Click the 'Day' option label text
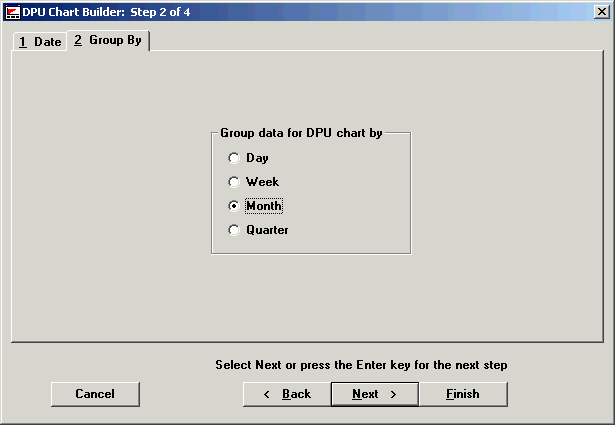 [257, 158]
